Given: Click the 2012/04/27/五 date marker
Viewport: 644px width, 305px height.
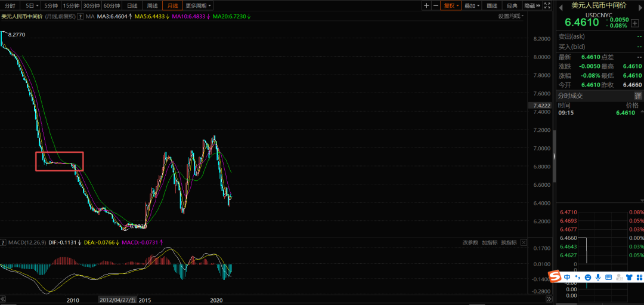Looking at the screenshot, I should (x=118, y=300).
